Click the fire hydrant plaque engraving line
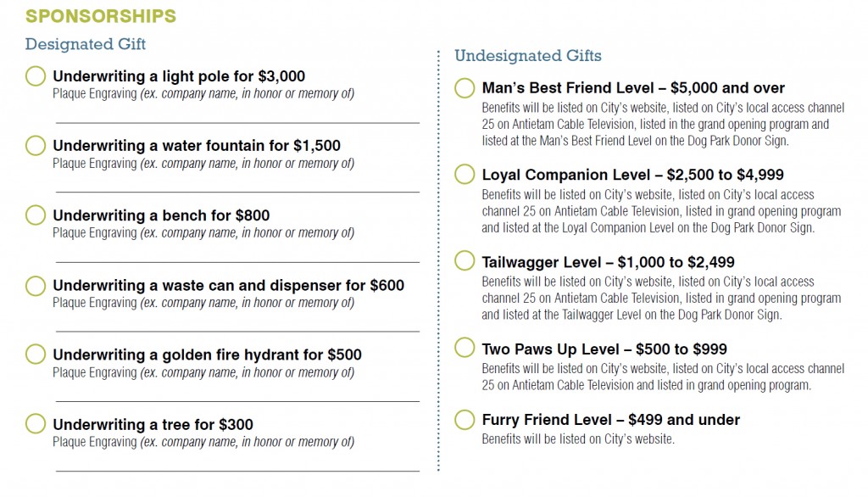The image size is (868, 497). [237, 395]
